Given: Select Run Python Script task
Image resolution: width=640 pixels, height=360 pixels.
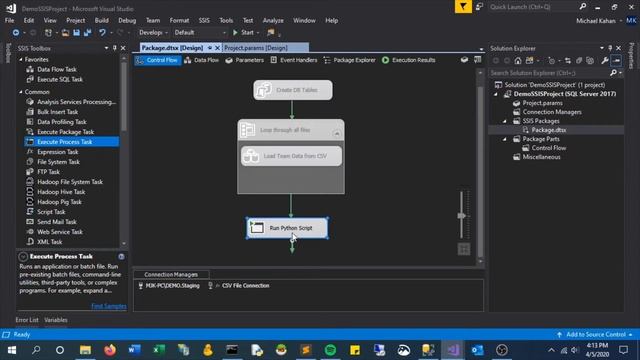Looking at the screenshot, I should [287, 228].
